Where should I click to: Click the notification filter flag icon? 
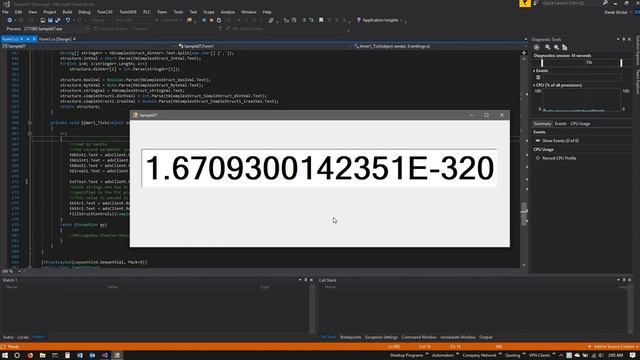click(x=525, y=3)
